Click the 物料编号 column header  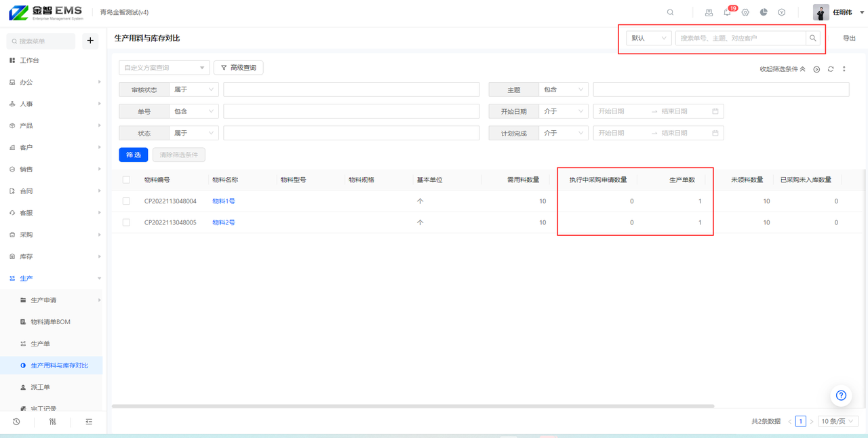157,180
